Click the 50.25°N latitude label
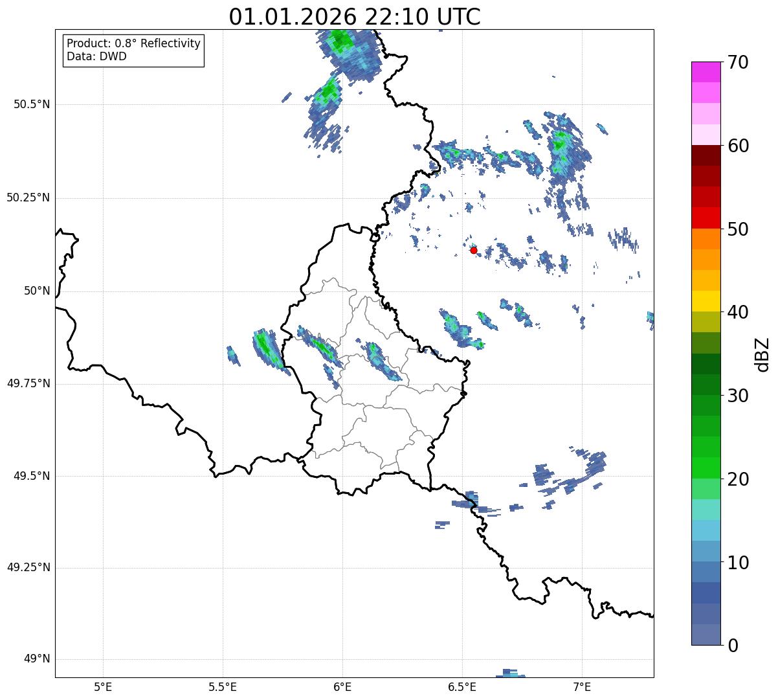The height and width of the screenshot is (700, 778). point(28,198)
